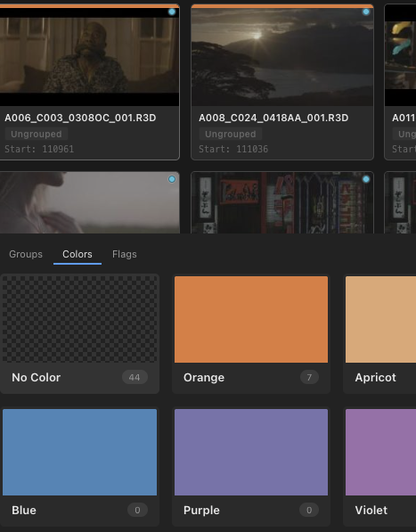Open the A008_C024 sunset lake thumbnail
This screenshot has height=532, width=416.
click(x=282, y=57)
